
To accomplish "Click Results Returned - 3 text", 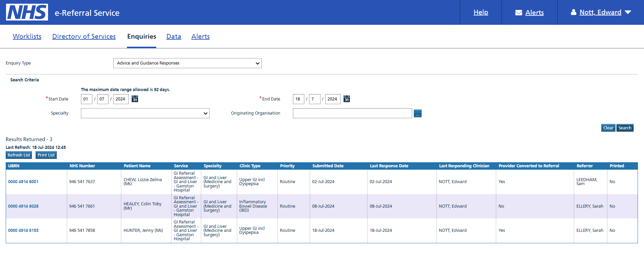I will [29, 139].
